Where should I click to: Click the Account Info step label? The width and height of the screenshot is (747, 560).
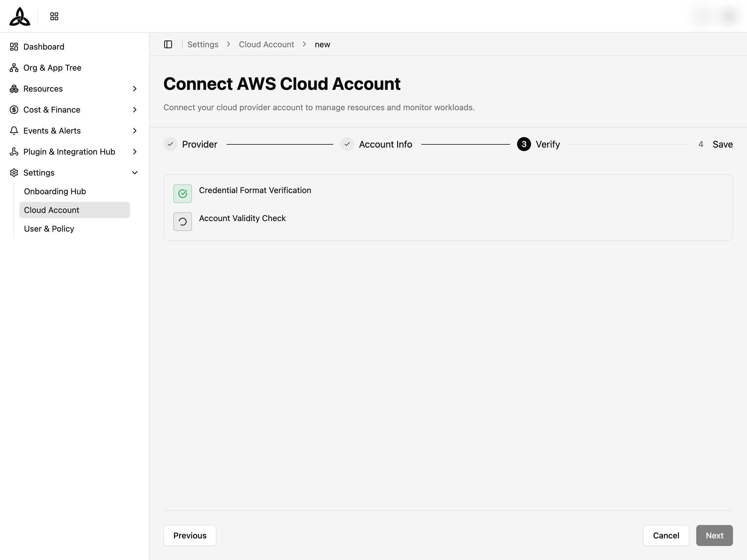[385, 144]
